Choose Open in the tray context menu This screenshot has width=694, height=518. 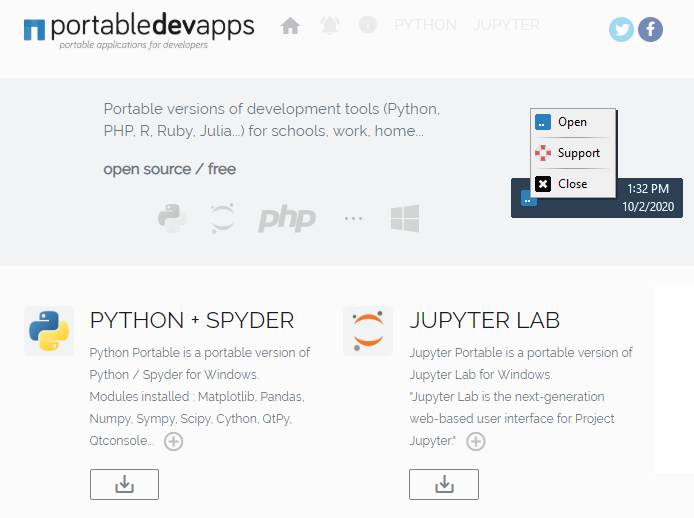[x=573, y=122]
